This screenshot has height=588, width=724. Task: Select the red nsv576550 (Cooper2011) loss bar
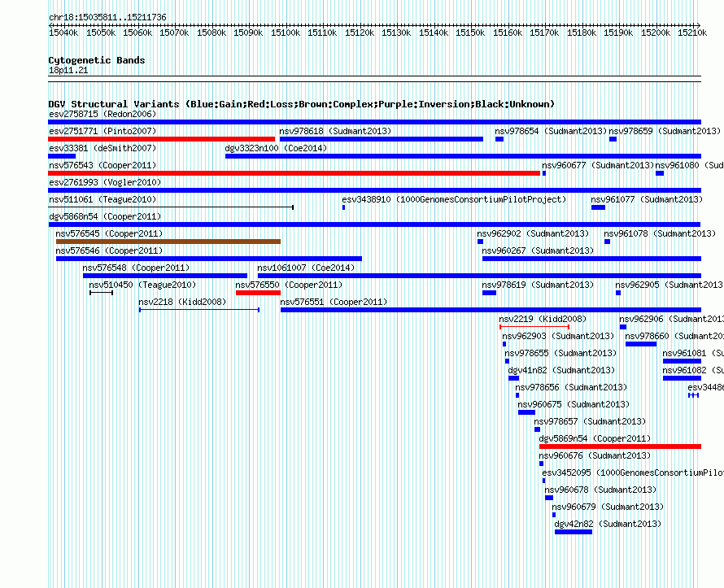(258, 293)
